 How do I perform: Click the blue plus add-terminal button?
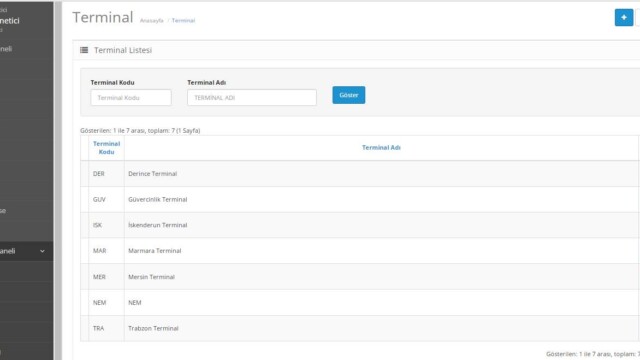click(x=624, y=18)
